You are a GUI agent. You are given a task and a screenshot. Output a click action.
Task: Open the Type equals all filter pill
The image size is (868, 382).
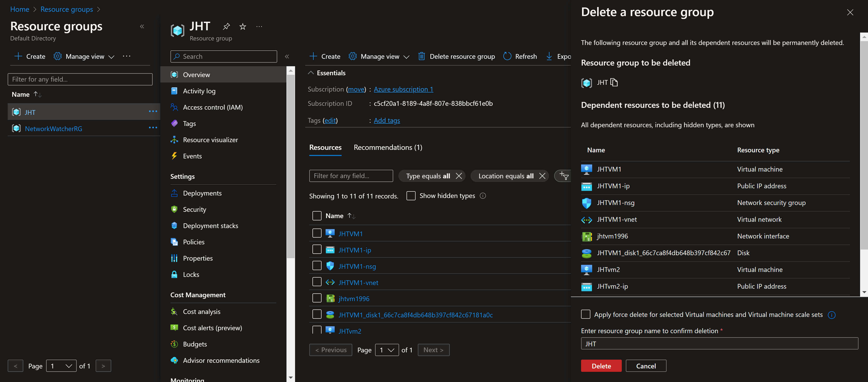[428, 176]
